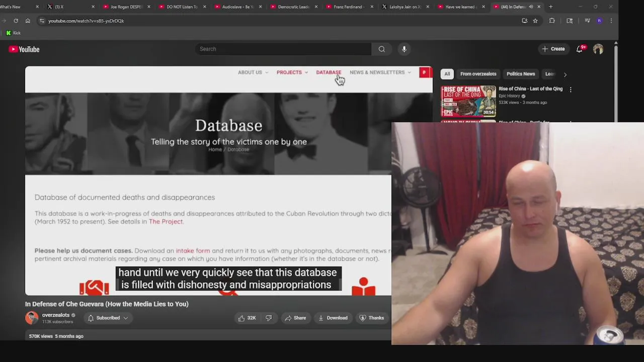Viewport: 644px width, 362px height.
Task: Open the browser three-dot menu
Action: 611,21
